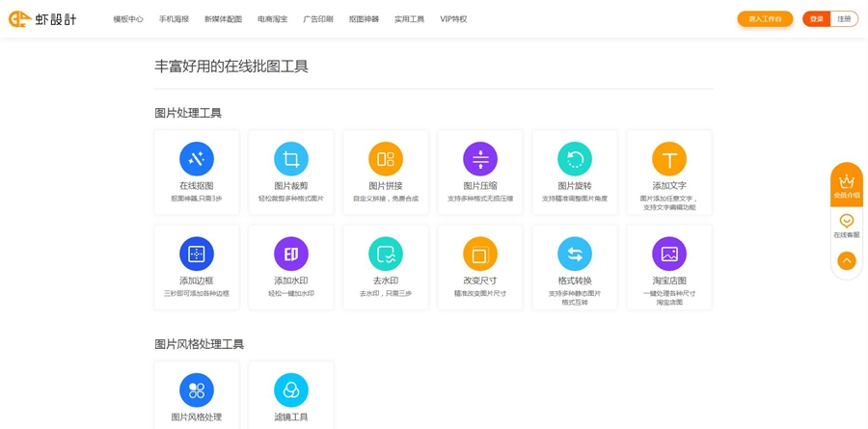Click the 图片压缩 compress icon

pyautogui.click(x=480, y=159)
